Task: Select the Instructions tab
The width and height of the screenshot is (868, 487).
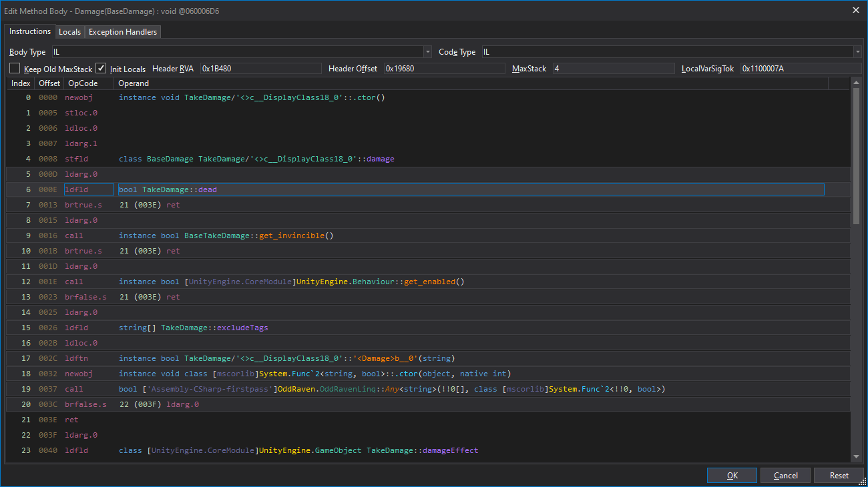Action: 29,31
